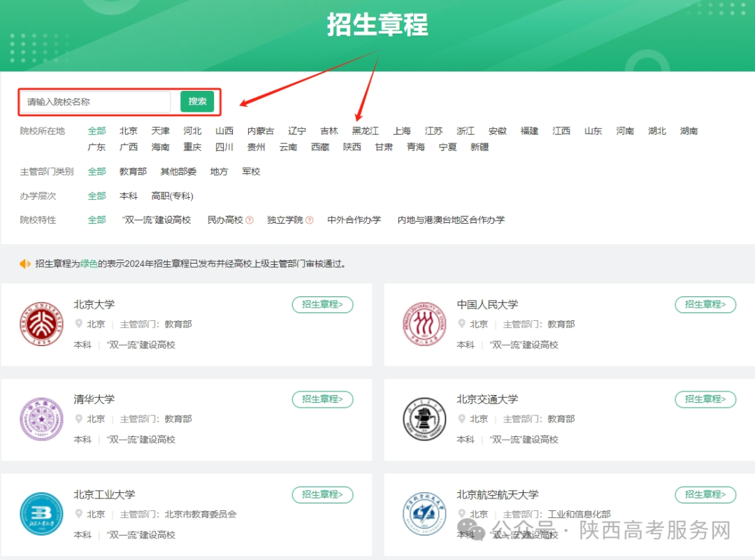The height and width of the screenshot is (560, 755).
Task: Filter school level by 高职(专科)
Action: click(173, 196)
